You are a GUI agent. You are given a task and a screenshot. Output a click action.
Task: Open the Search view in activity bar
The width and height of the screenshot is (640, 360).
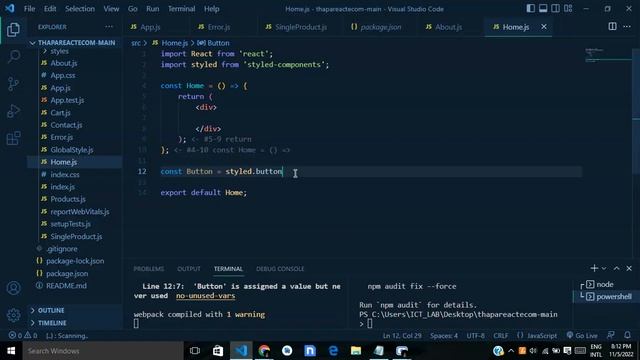tap(13, 56)
